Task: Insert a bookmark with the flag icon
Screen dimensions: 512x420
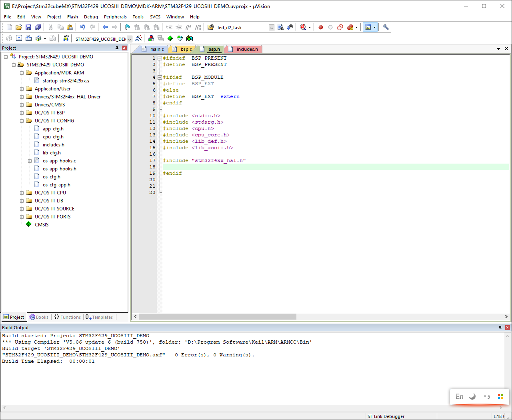Action: (x=127, y=27)
